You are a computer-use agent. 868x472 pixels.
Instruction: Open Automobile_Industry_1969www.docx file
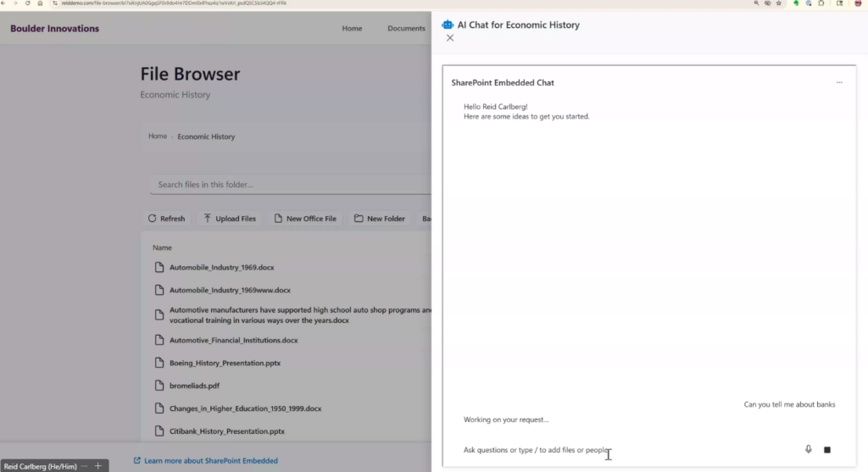[230, 290]
